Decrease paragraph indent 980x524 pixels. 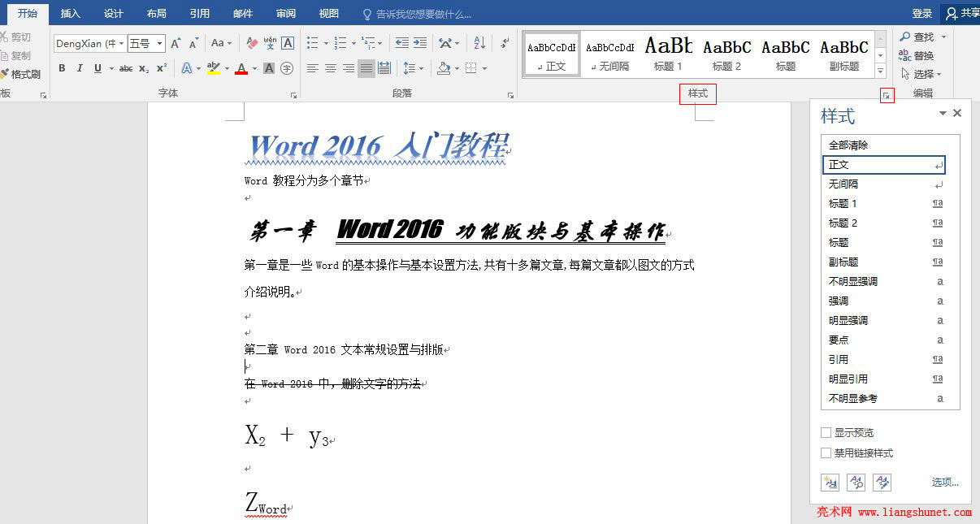(x=401, y=43)
